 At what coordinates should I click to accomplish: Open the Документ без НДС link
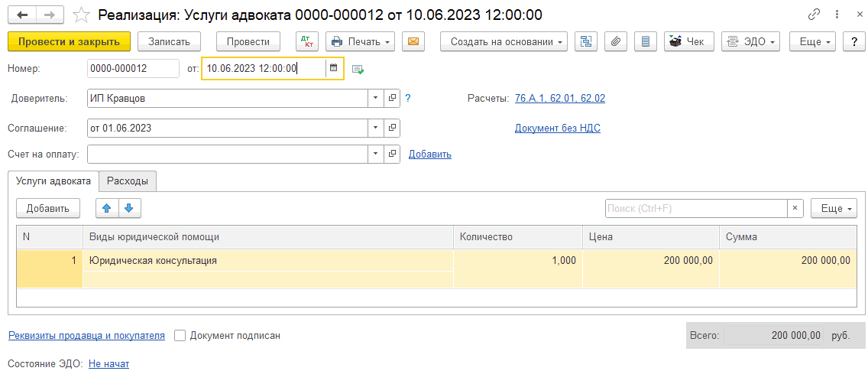(x=557, y=128)
